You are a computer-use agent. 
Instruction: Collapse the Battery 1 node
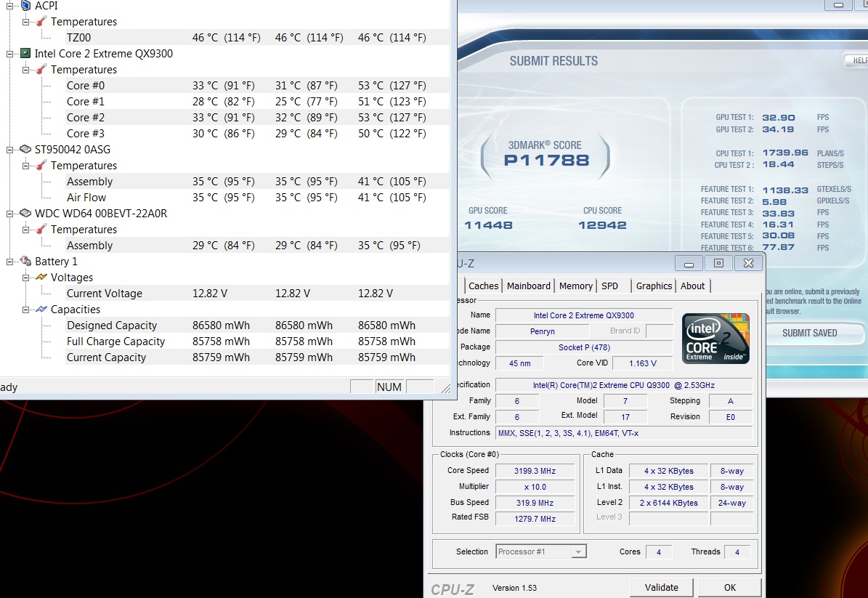pyautogui.click(x=9, y=262)
